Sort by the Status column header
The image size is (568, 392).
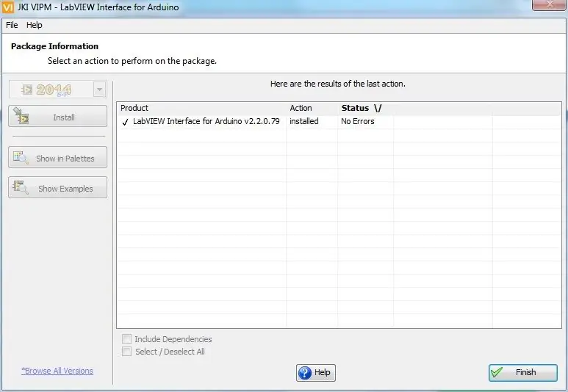click(x=362, y=108)
